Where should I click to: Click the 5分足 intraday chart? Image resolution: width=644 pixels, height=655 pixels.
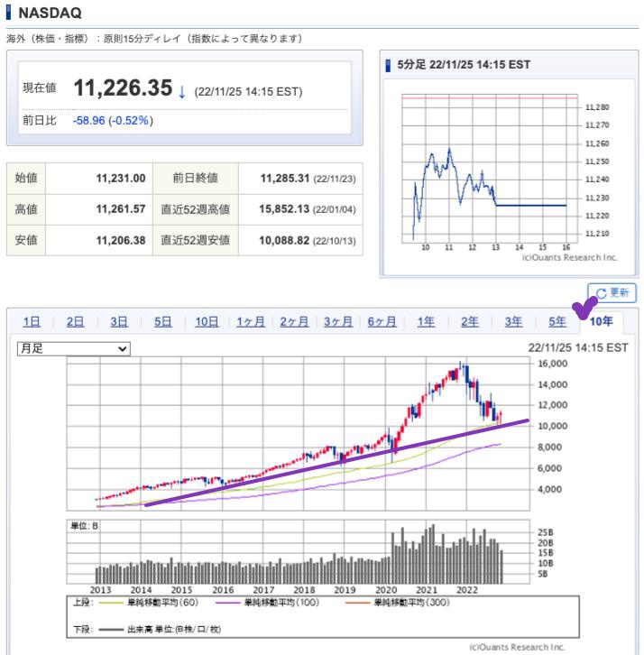490,168
